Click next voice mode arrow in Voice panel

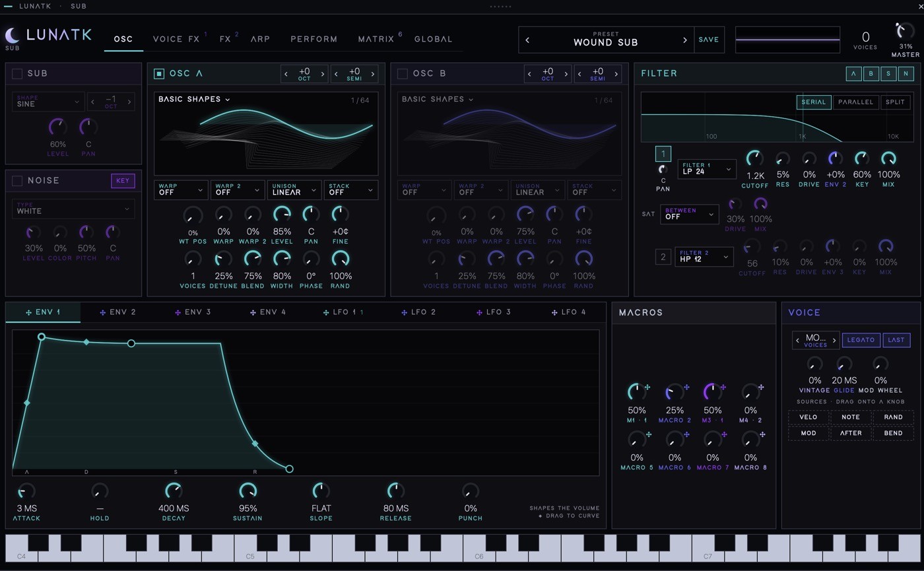(834, 341)
